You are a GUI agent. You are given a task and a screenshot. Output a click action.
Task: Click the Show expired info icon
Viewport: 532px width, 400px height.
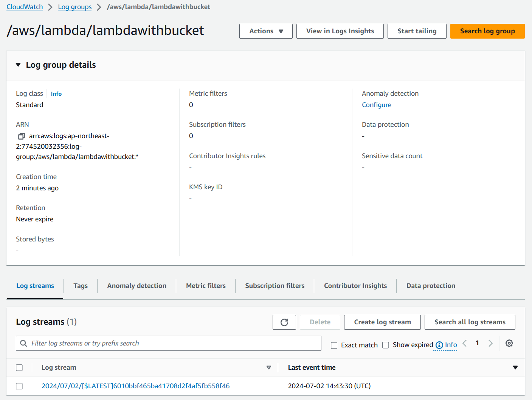click(x=439, y=345)
